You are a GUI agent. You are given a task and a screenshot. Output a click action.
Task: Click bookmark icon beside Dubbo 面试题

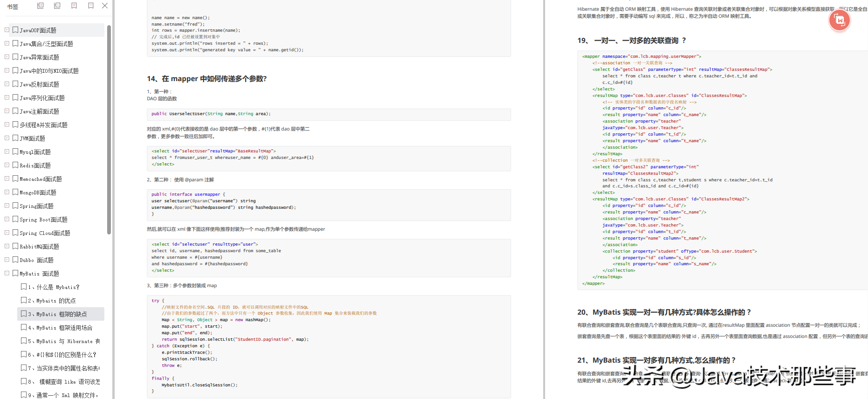[15, 260]
